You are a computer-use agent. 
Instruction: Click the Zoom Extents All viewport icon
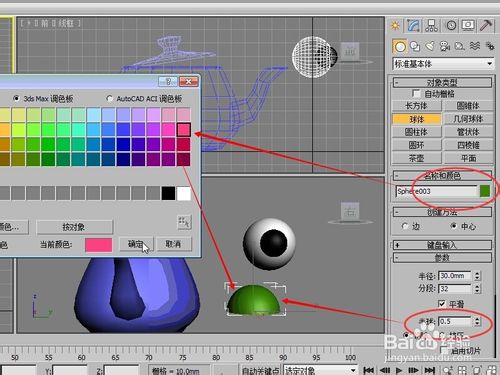pos(492,370)
